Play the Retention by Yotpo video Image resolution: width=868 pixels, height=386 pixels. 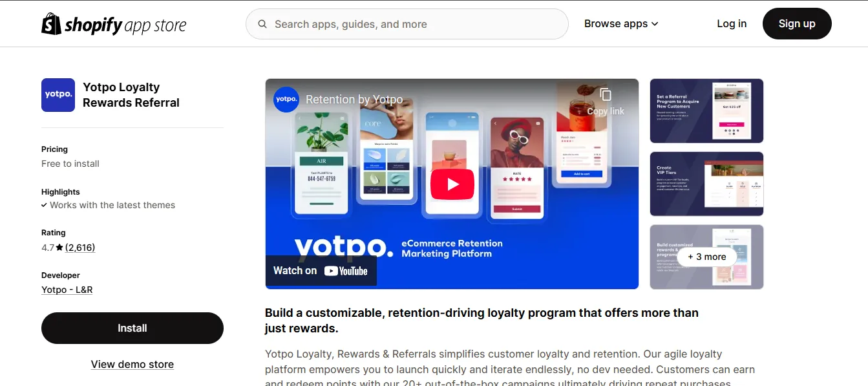(452, 184)
